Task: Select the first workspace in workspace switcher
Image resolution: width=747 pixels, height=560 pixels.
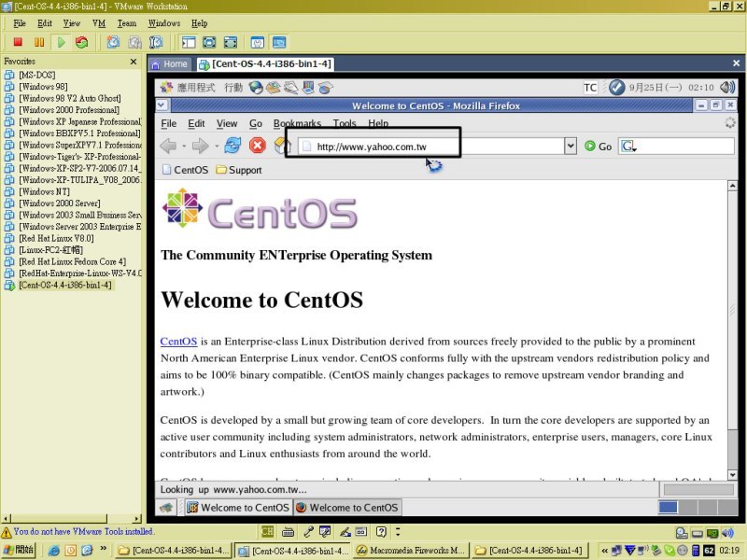Action: pyautogui.click(x=668, y=508)
